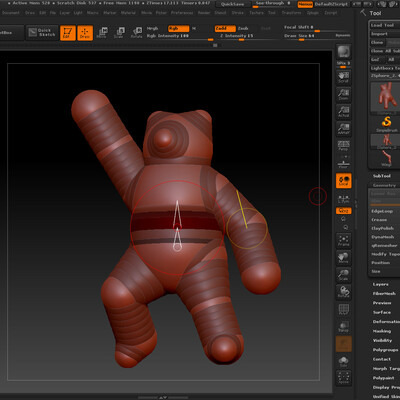
Task: Collapse the Geometry section
Action: (384, 185)
